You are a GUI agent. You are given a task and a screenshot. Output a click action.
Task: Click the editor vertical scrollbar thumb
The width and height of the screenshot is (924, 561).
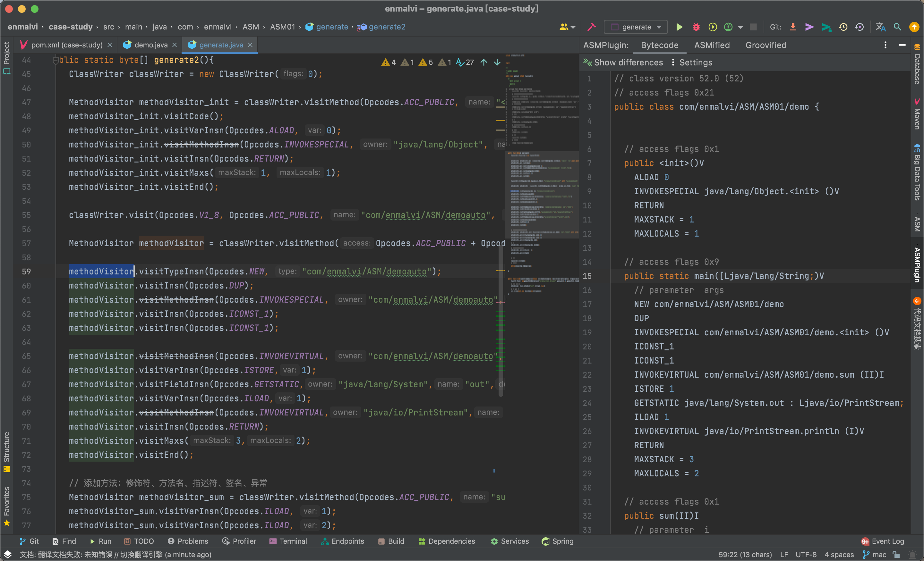[501, 320]
